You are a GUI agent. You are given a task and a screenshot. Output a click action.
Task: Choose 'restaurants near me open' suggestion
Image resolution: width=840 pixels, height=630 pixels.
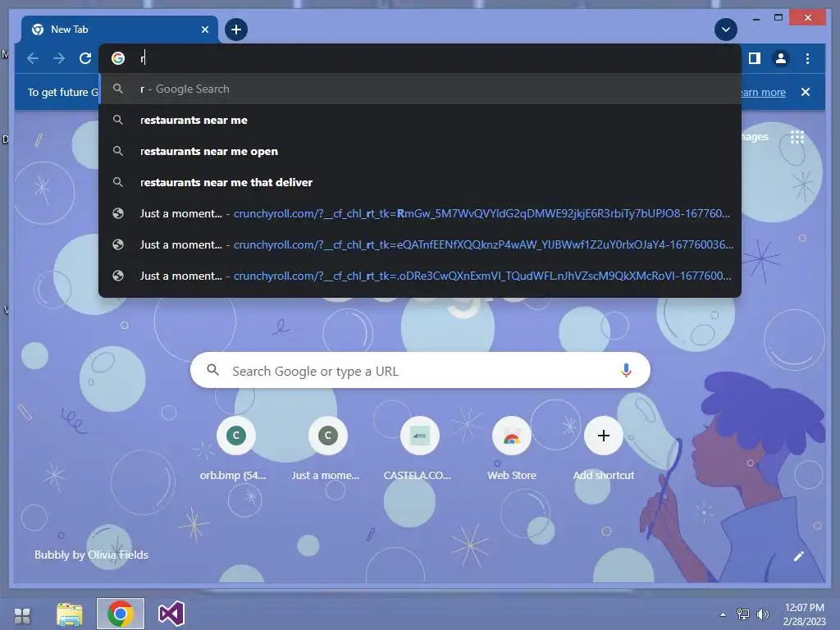pyautogui.click(x=420, y=151)
